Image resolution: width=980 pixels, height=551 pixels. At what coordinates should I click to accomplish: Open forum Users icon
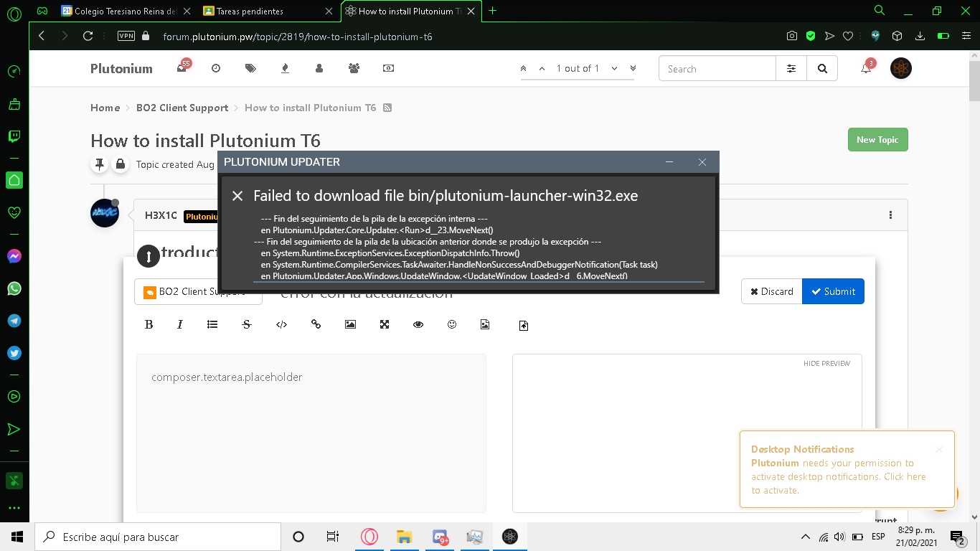(x=319, y=68)
